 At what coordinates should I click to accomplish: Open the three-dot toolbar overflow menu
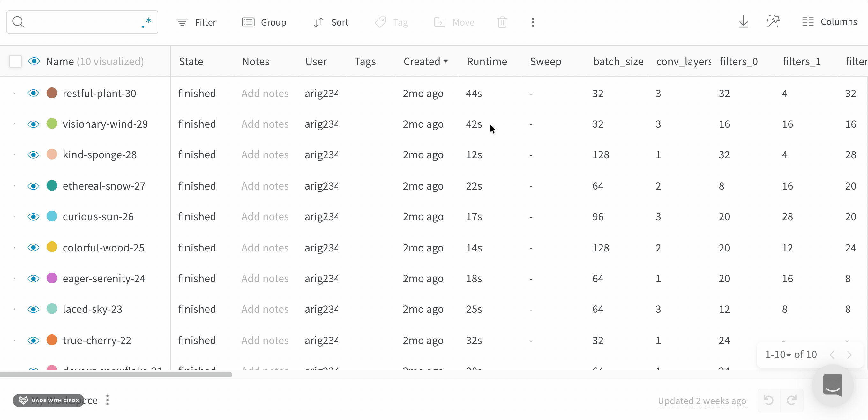pyautogui.click(x=533, y=22)
